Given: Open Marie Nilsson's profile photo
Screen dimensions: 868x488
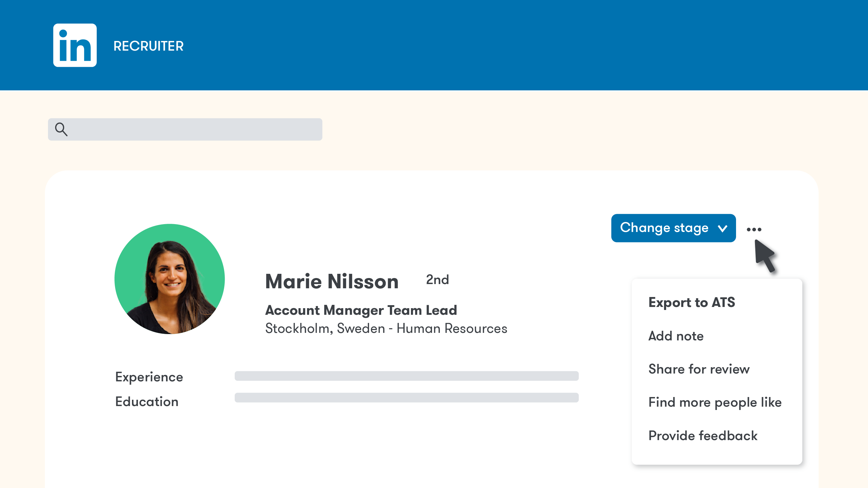Looking at the screenshot, I should [170, 279].
